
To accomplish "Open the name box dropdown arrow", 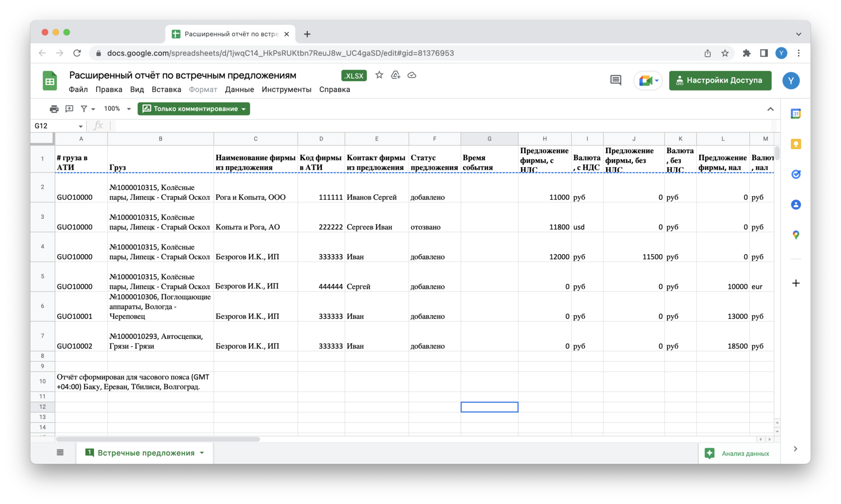I will (x=80, y=126).
